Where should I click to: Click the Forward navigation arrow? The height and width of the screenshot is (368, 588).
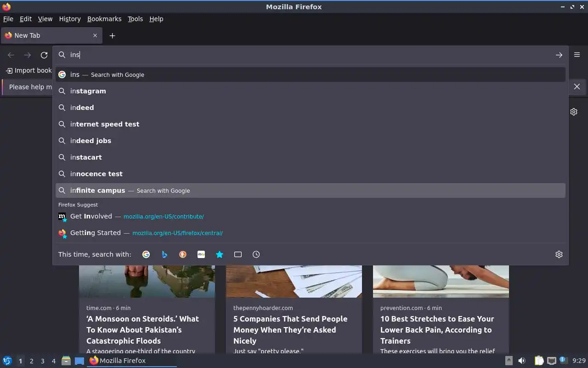28,55
